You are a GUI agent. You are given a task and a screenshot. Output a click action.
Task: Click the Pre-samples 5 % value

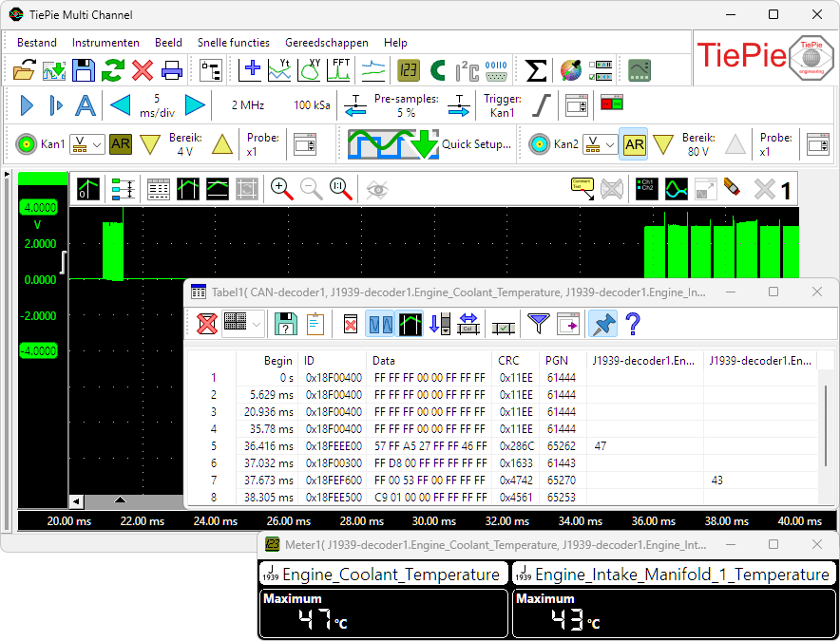click(x=406, y=105)
